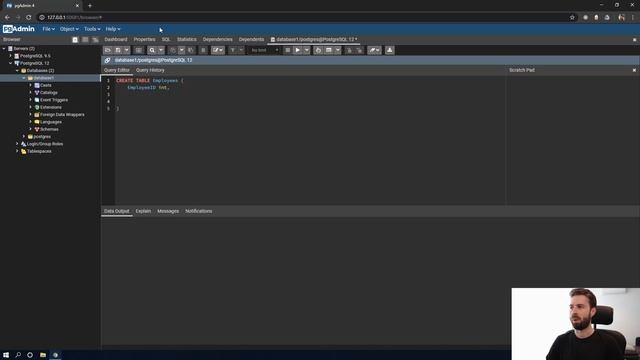Click the Chrome reload page button
640x360 pixels.
(x=29, y=18)
